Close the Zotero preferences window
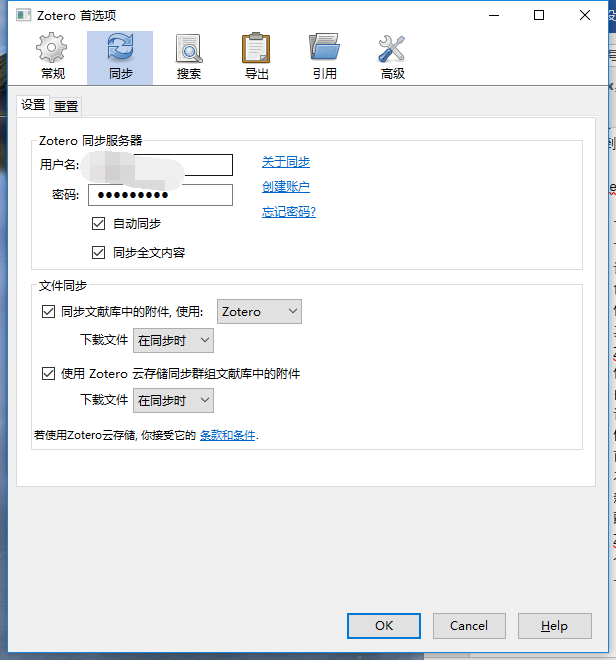 coord(584,16)
